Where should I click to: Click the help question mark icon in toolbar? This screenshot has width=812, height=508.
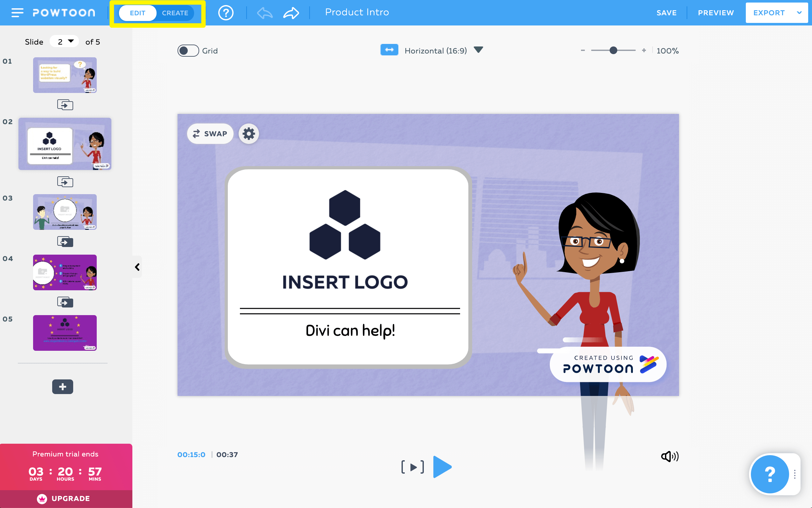point(226,12)
